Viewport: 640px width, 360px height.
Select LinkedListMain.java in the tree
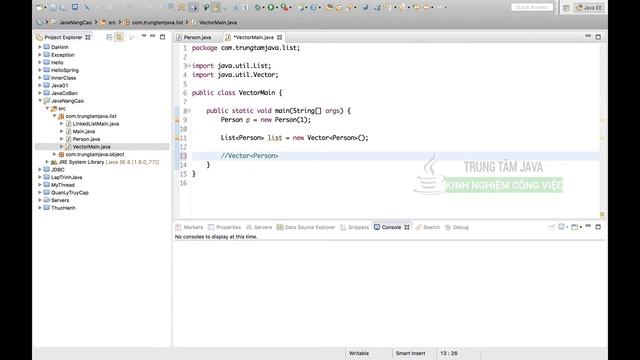pos(96,124)
